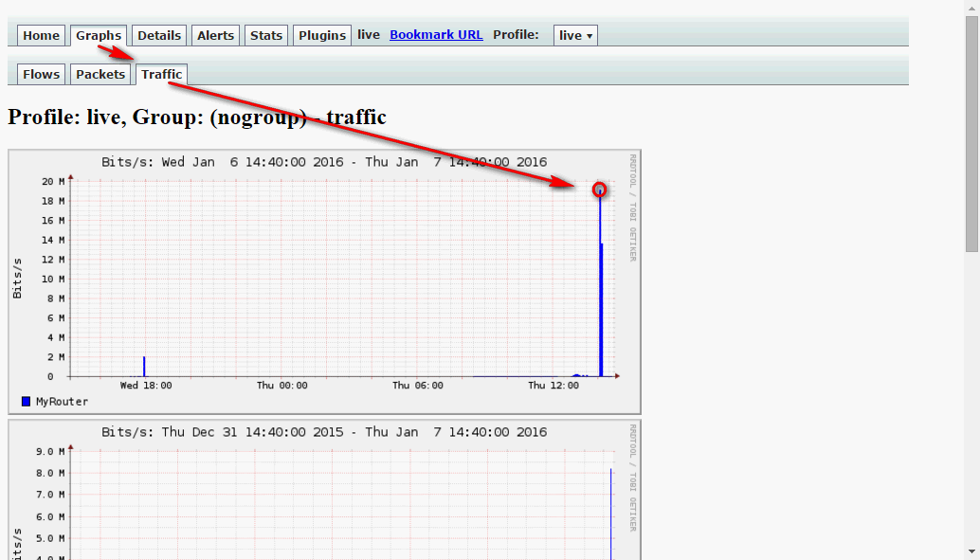This screenshot has width=980, height=560.
Task: Click the Thu 06:00 axis label
Action: point(418,386)
